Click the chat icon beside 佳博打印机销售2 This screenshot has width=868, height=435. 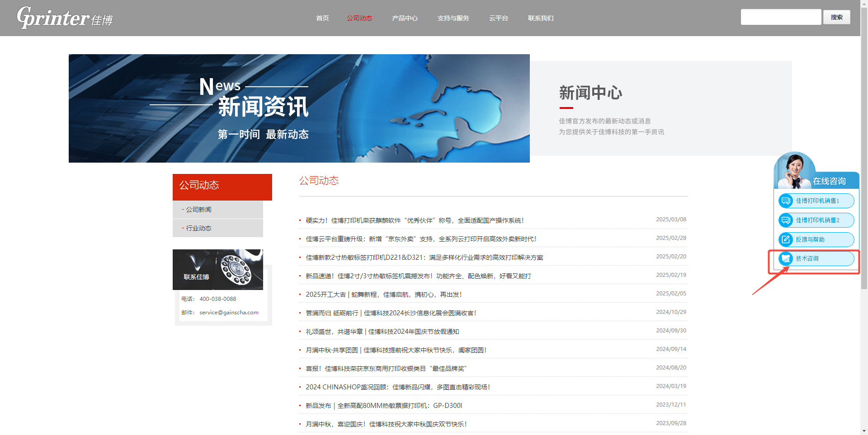click(786, 220)
